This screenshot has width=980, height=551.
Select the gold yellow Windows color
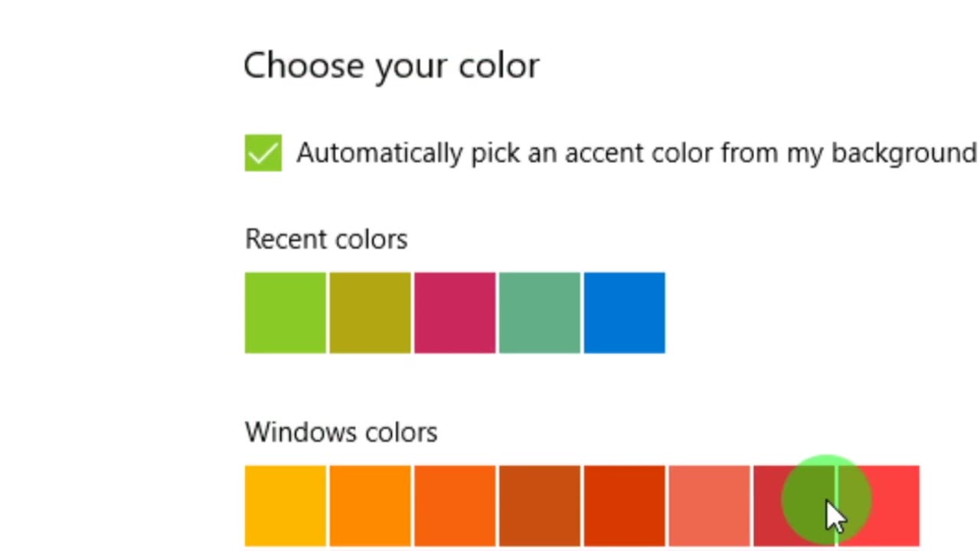coord(286,506)
